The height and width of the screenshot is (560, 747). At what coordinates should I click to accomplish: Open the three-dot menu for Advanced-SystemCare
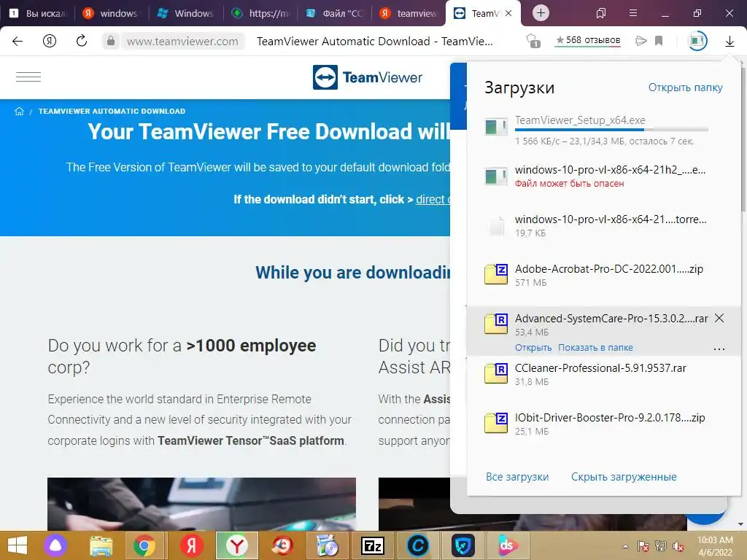pyautogui.click(x=719, y=349)
